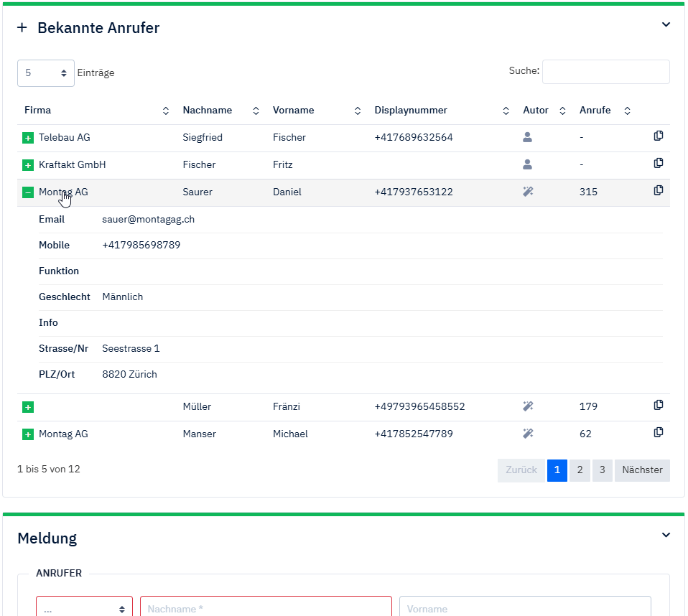Screen dimensions: 688x616
Task: Click the copy icon in Siegfried Fischer row
Action: [x=658, y=136]
